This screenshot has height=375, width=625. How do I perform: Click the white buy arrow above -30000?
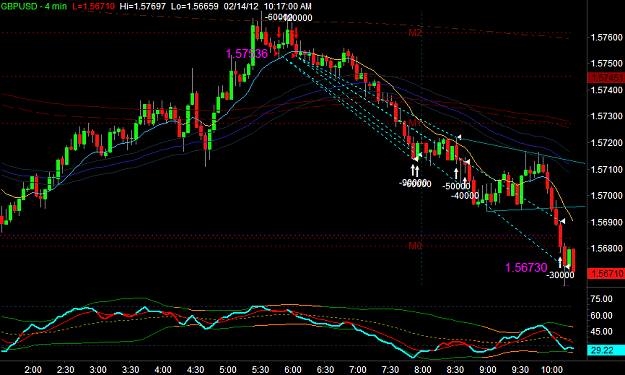(560, 262)
